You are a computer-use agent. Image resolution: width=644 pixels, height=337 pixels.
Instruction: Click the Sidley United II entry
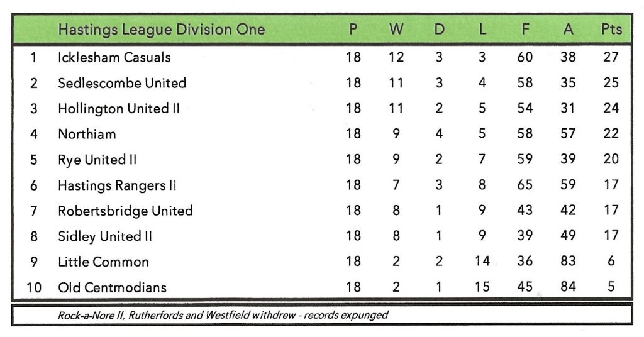point(105,236)
